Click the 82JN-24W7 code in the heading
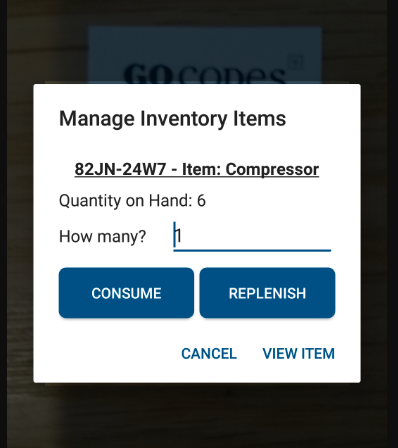This screenshot has height=448, width=398. (x=120, y=169)
